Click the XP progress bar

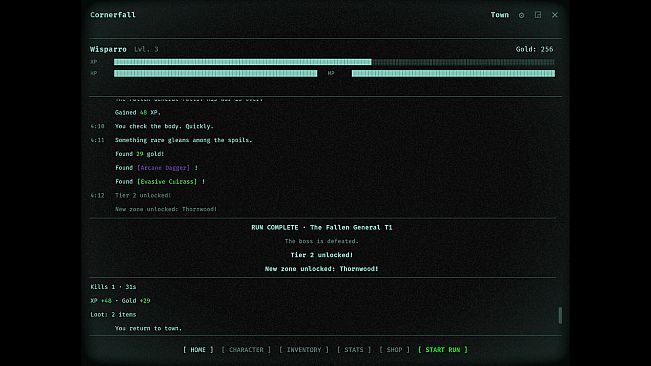click(x=334, y=62)
